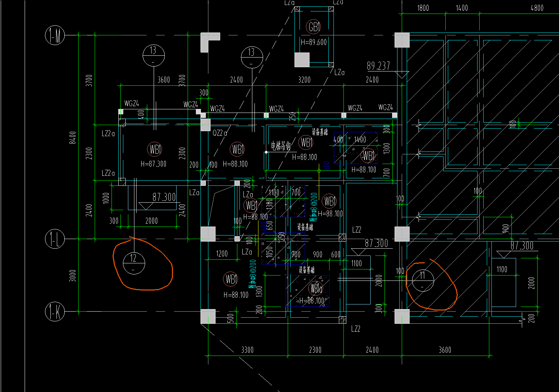
Task: Click the 500 vertical dimension text
Action: [x=231, y=318]
